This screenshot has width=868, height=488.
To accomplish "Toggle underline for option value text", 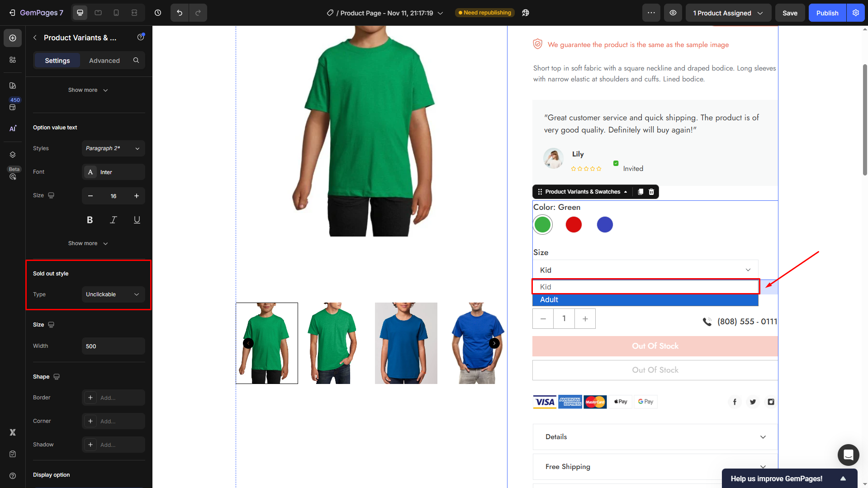I will click(137, 220).
